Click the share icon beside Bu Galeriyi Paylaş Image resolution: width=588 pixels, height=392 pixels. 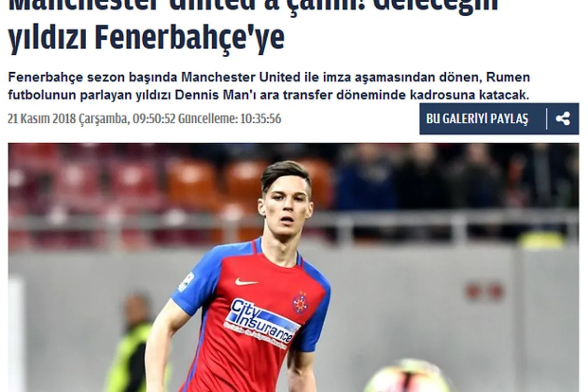(562, 119)
